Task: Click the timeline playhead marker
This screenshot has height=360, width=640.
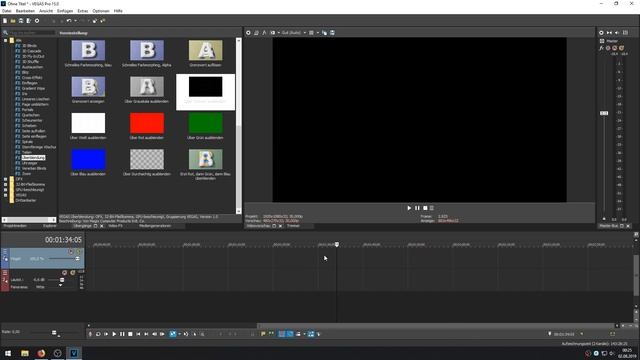Action: 337,244
